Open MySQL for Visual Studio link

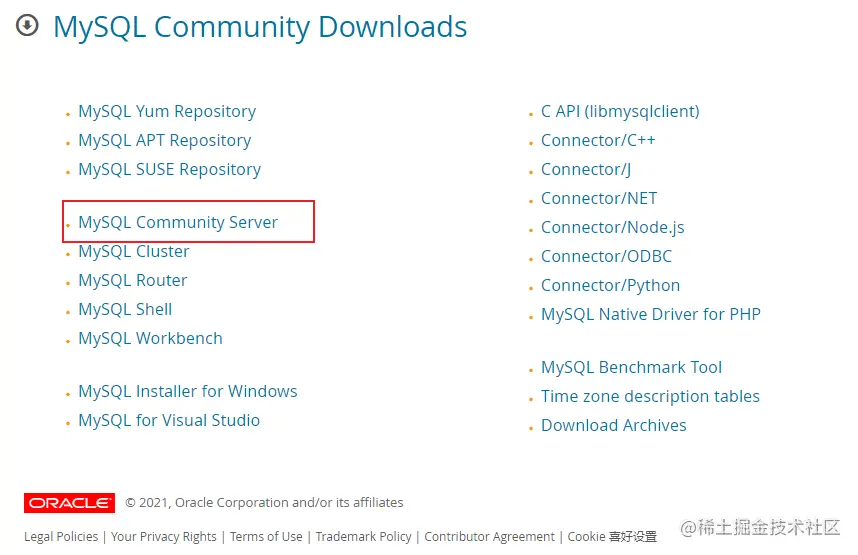169,420
